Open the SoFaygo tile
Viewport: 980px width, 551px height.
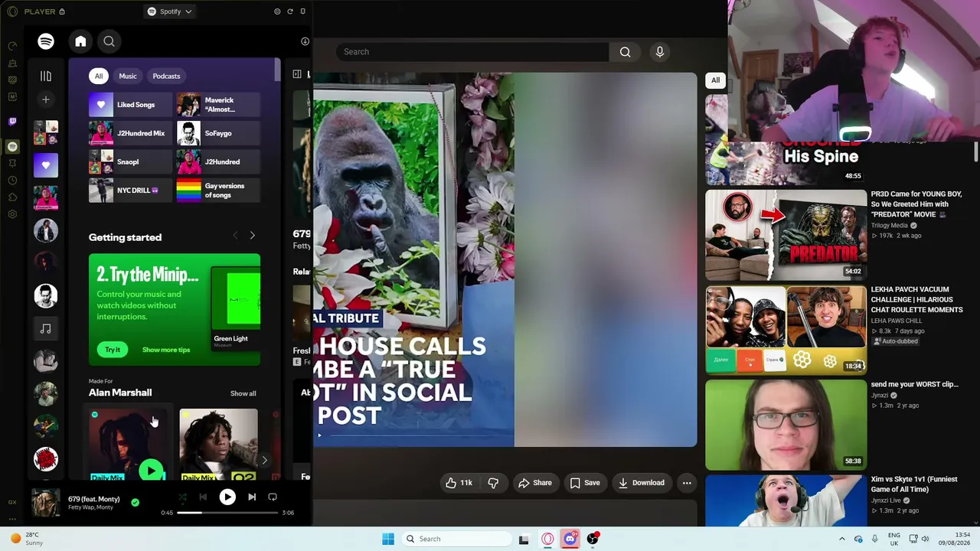click(218, 133)
